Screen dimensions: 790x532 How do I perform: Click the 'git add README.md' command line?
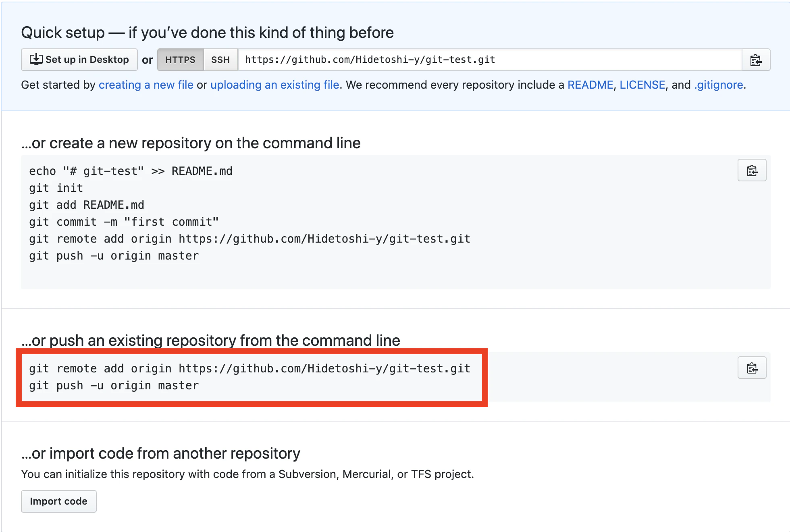click(86, 205)
